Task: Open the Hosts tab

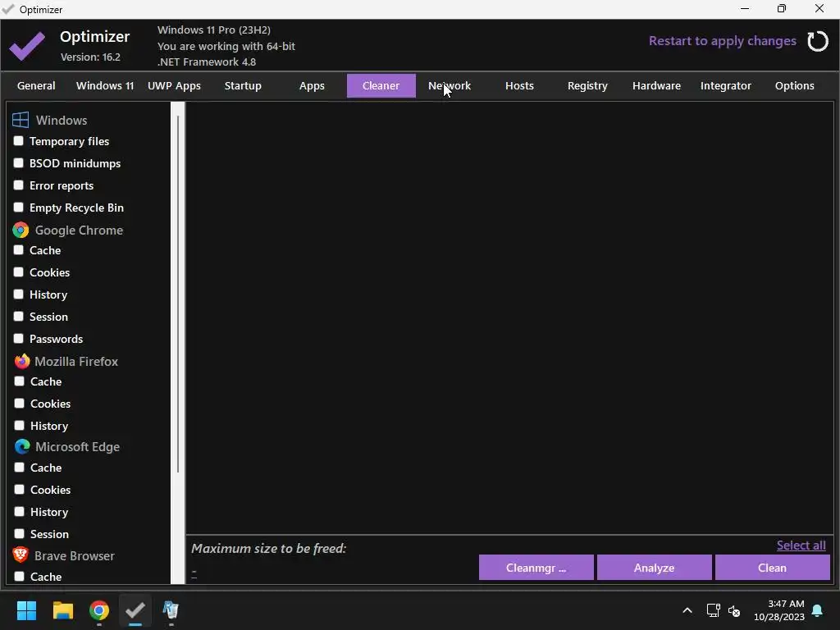Action: pos(519,85)
